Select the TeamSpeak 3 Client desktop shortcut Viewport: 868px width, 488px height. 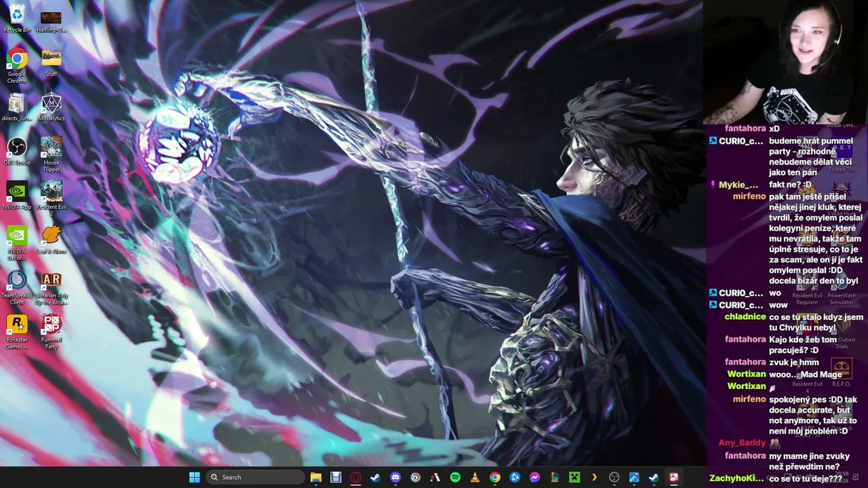click(x=17, y=287)
